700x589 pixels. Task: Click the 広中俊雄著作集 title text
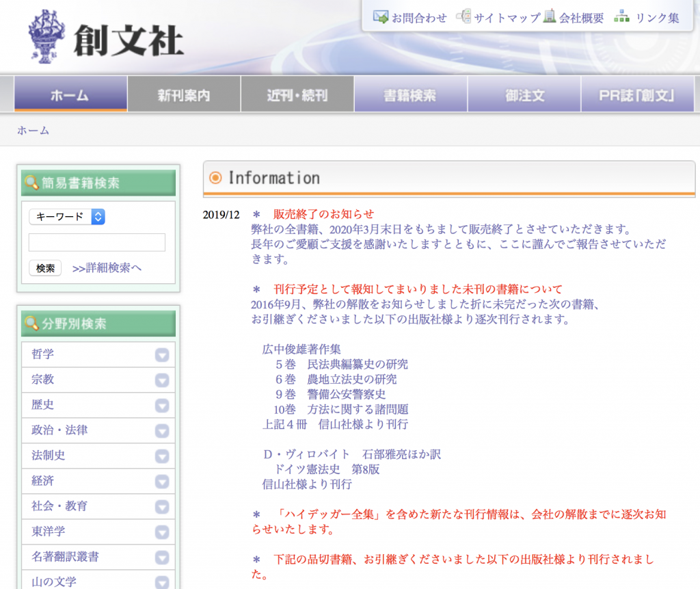coord(301,349)
